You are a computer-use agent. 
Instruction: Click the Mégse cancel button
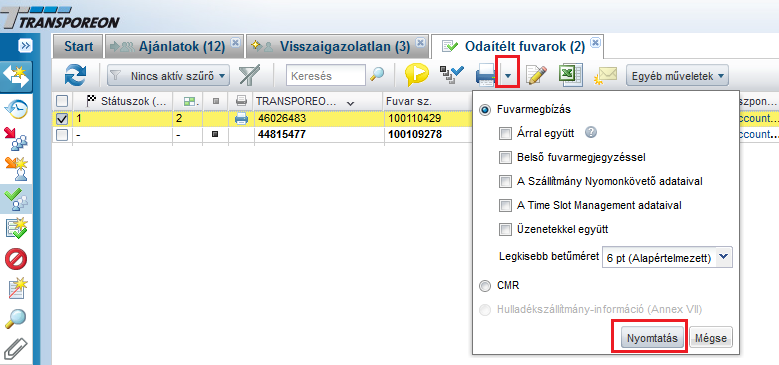click(x=711, y=338)
